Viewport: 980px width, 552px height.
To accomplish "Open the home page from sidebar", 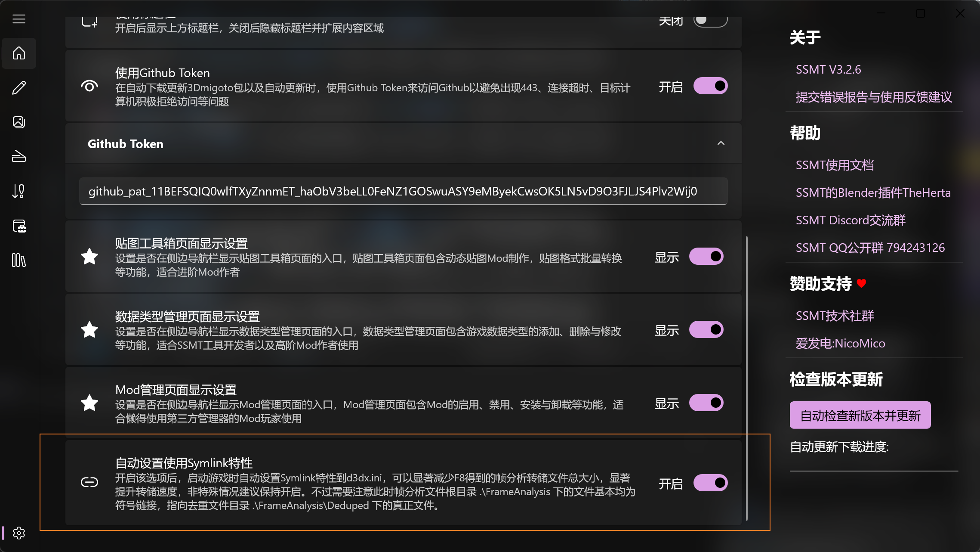I will (x=19, y=53).
